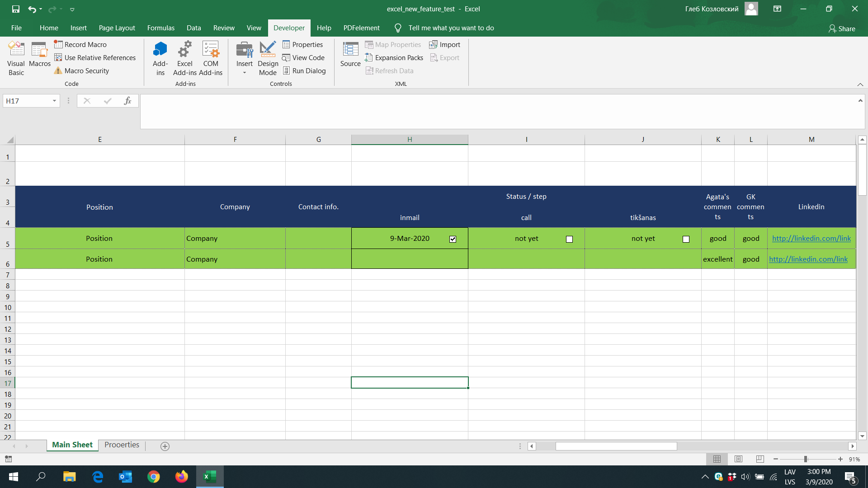Launch Excel from the taskbar

[x=209, y=477]
